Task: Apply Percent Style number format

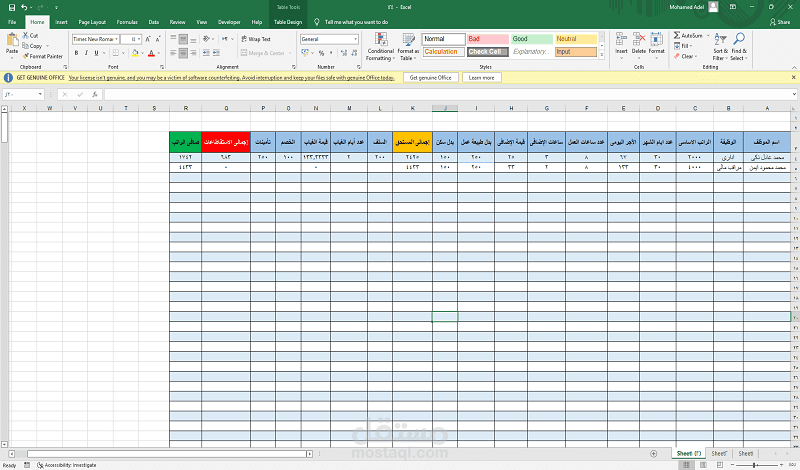Action: (x=321, y=53)
